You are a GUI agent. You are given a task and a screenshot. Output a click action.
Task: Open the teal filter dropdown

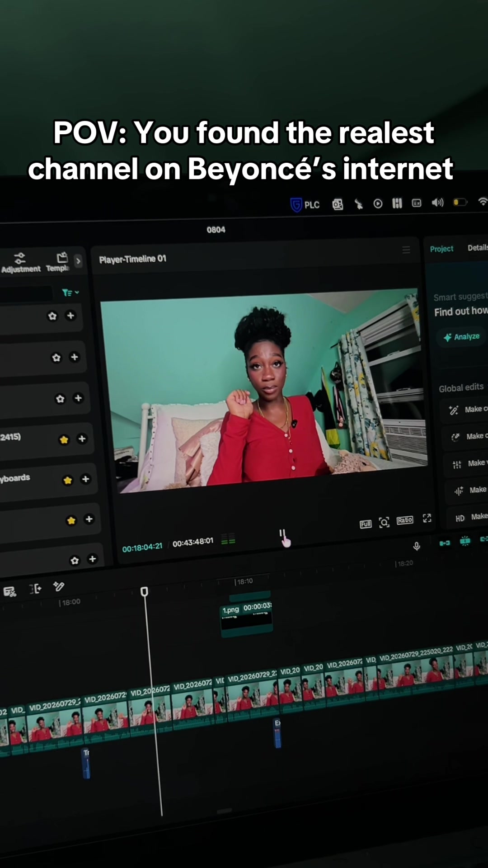click(x=70, y=292)
